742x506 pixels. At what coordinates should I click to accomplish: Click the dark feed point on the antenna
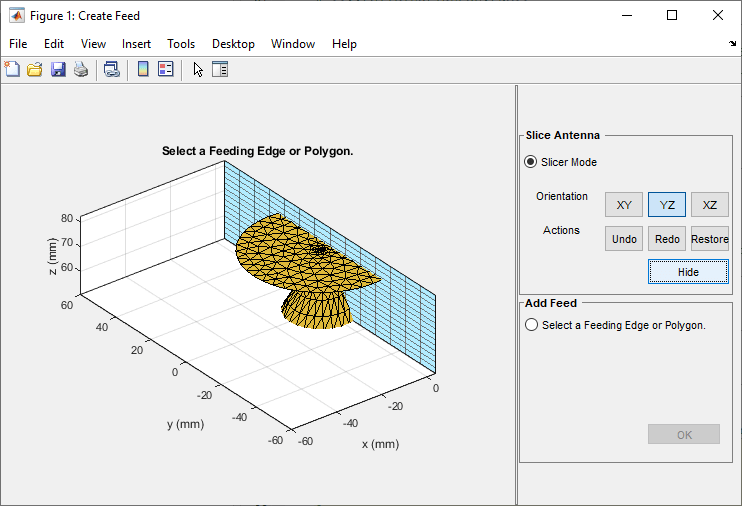[x=320, y=249]
